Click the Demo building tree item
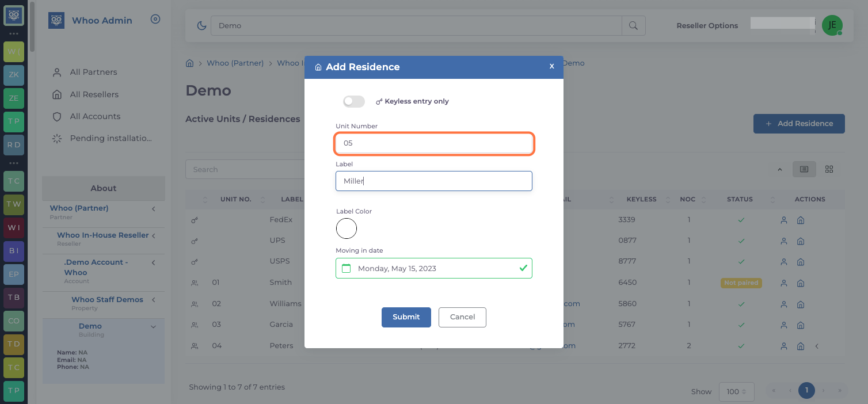The width and height of the screenshot is (868, 404). 90,326
